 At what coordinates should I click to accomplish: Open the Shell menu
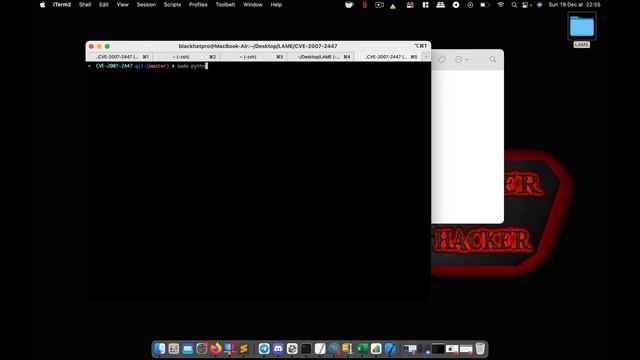[x=85, y=5]
